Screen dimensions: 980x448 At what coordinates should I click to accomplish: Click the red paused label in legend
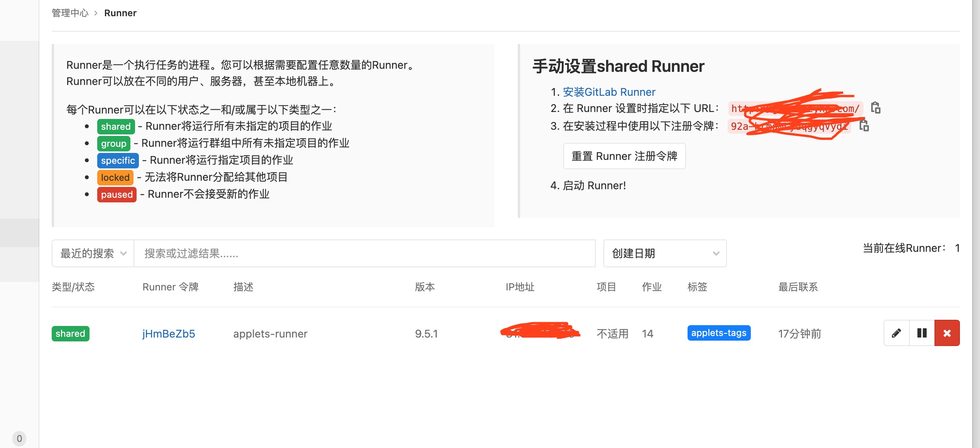click(x=117, y=194)
